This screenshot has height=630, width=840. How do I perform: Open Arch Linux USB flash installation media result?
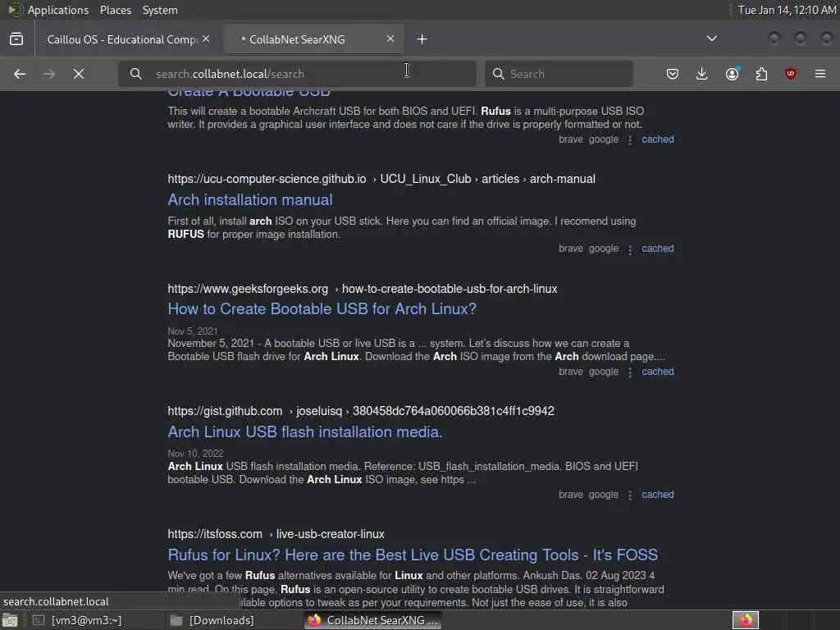point(305,431)
